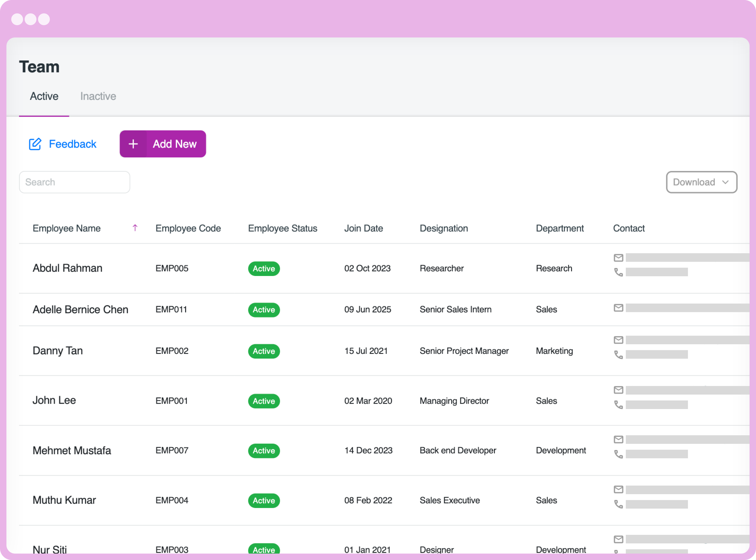Click the email icon for Mehmet Mustafa
This screenshot has height=560, width=756.
click(x=618, y=439)
